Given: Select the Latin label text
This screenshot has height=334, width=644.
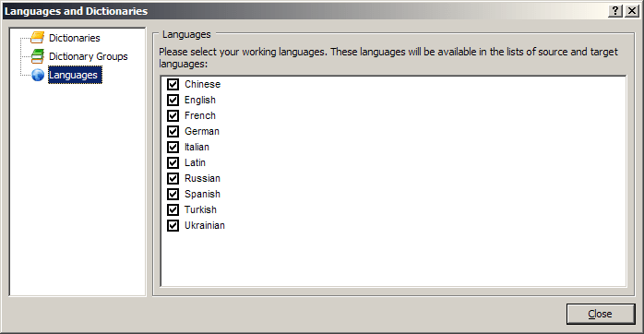Looking at the screenshot, I should pos(195,162).
